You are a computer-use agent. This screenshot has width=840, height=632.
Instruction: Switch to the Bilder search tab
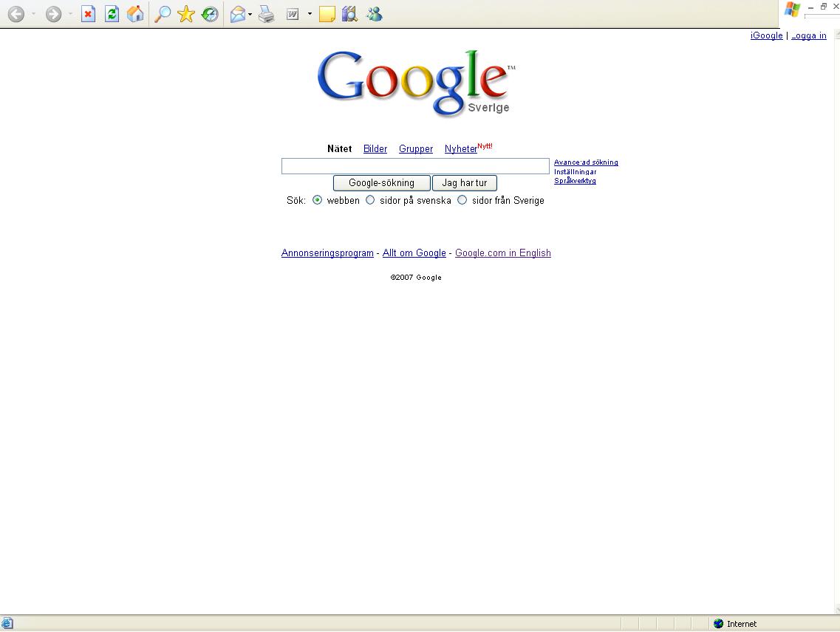point(375,149)
